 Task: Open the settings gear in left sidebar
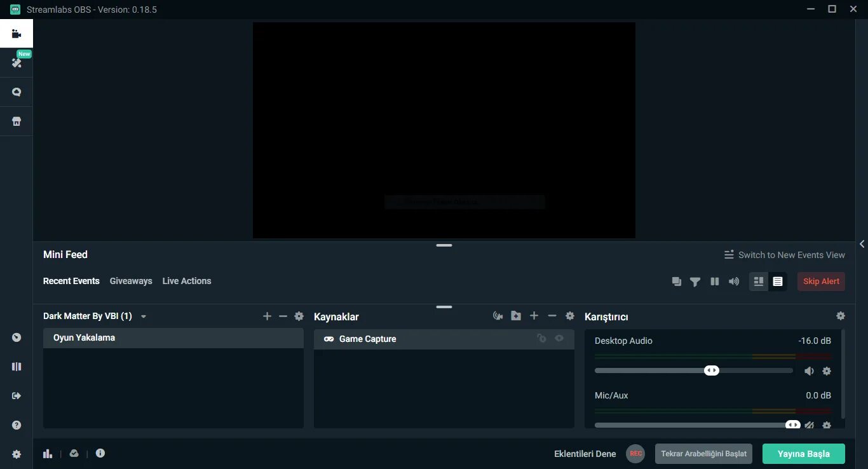click(17, 454)
